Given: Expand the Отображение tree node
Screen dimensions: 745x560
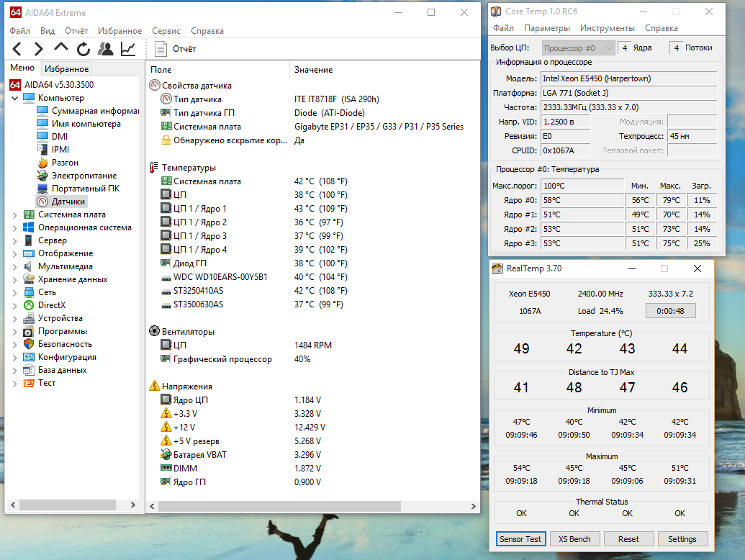Looking at the screenshot, I should coord(14,253).
